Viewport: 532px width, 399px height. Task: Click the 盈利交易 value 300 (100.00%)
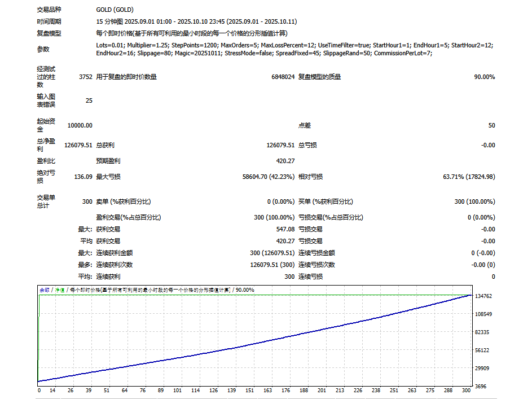click(x=274, y=217)
